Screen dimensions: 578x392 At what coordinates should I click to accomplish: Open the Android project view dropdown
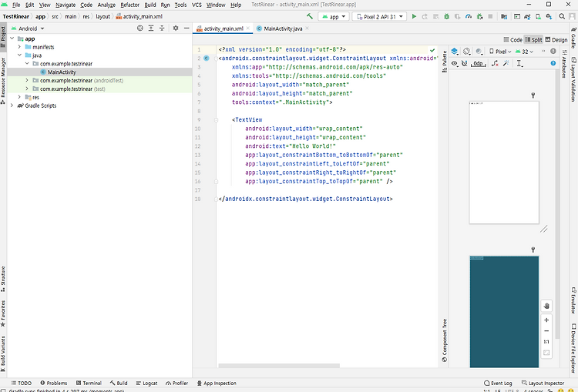(28, 28)
